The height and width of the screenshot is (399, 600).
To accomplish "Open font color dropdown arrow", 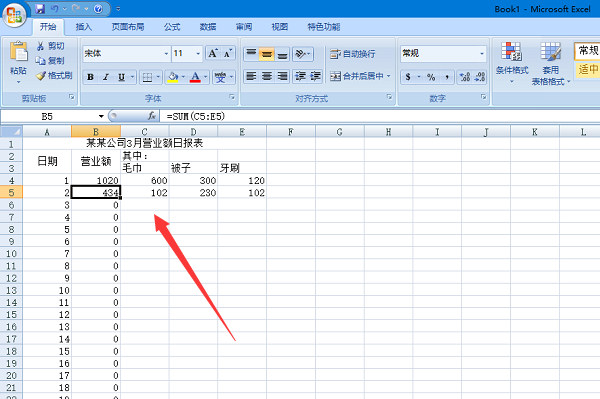I will point(206,77).
